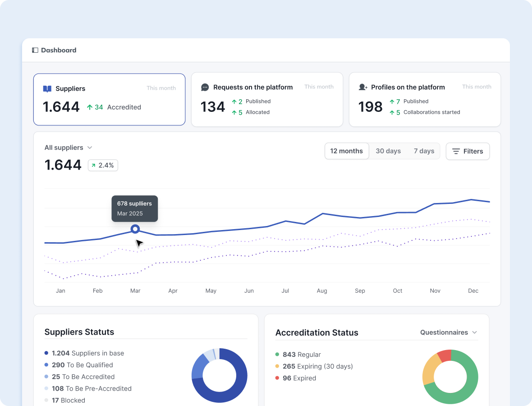Select the Suppliers summary card
This screenshot has height=406, width=532.
click(x=109, y=99)
